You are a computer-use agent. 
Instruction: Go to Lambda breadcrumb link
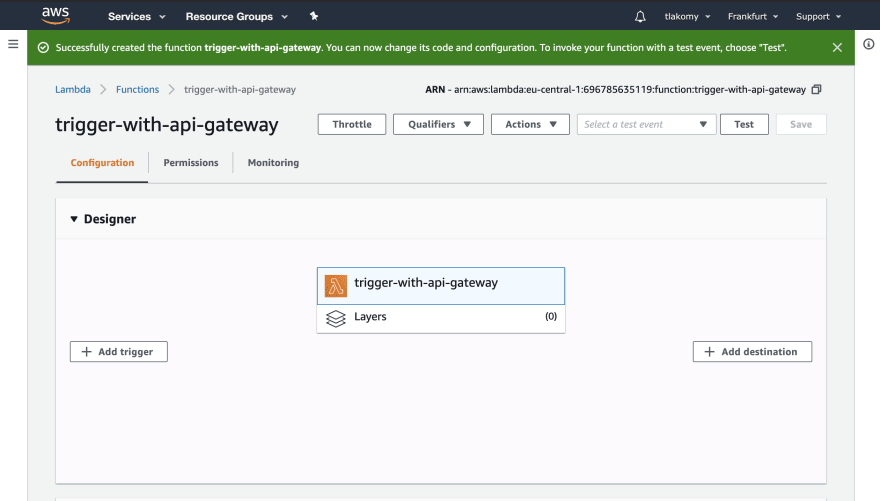(73, 89)
